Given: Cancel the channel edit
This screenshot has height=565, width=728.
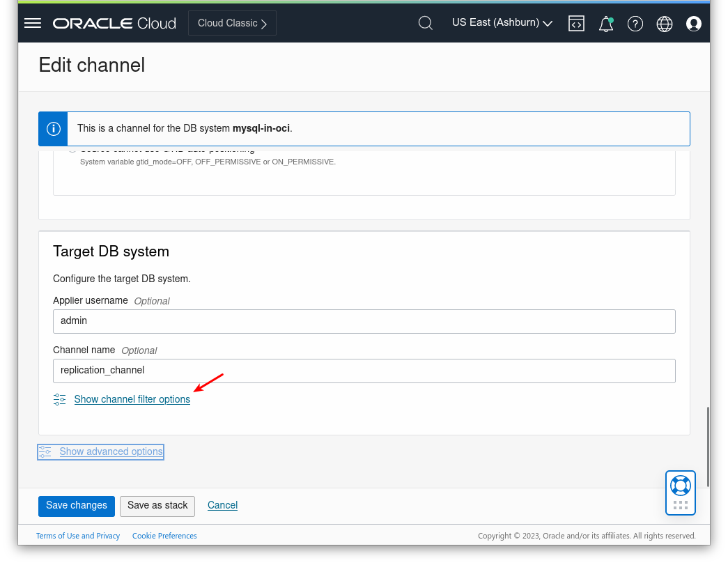Looking at the screenshot, I should click(x=222, y=505).
